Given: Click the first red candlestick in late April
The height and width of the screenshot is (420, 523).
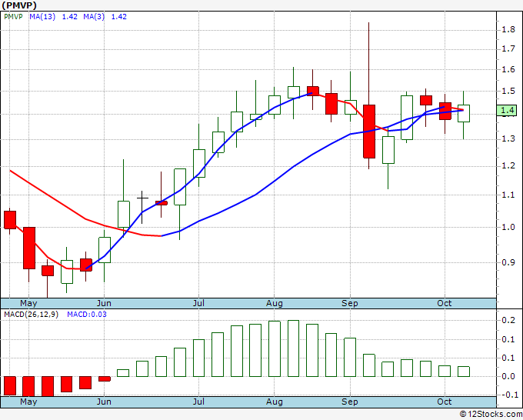Looking at the screenshot, I should [x=10, y=220].
